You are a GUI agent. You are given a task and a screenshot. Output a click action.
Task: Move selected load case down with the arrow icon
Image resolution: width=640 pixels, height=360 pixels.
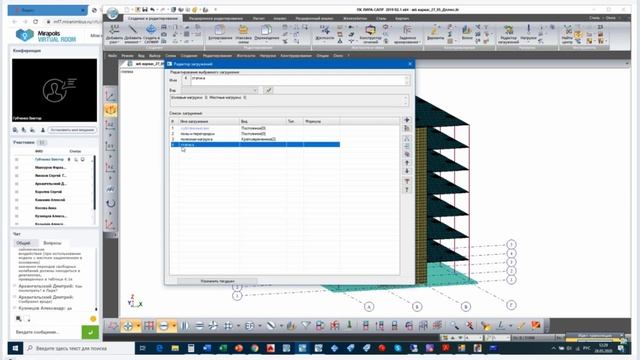pyautogui.click(x=407, y=171)
